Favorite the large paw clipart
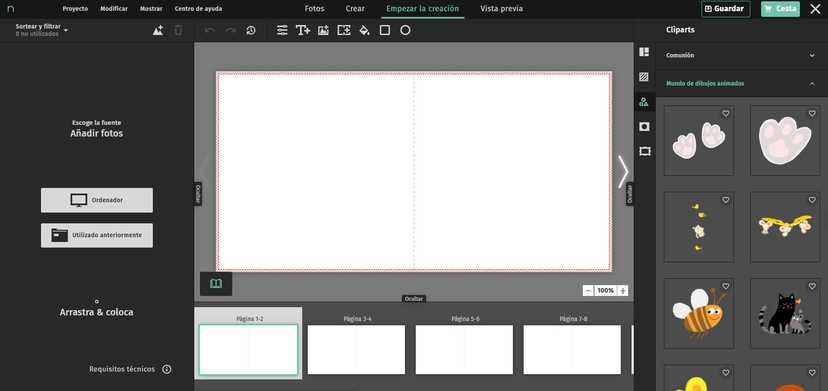This screenshot has width=828, height=391. (x=812, y=114)
